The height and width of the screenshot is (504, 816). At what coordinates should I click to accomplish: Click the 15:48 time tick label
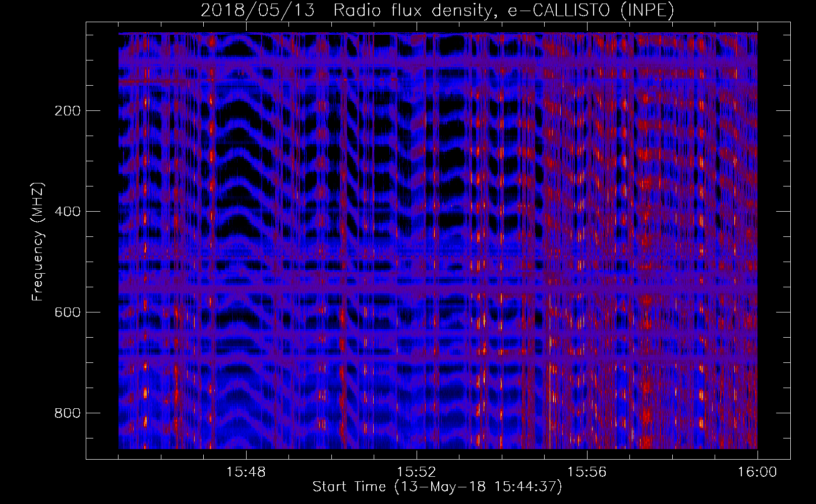[x=246, y=472]
